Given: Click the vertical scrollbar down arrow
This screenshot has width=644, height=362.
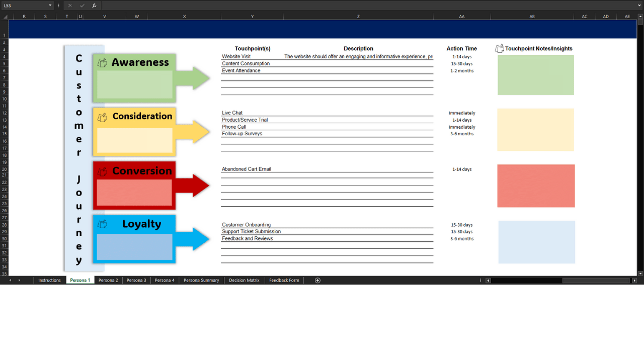Looking at the screenshot, I should pos(640,274).
